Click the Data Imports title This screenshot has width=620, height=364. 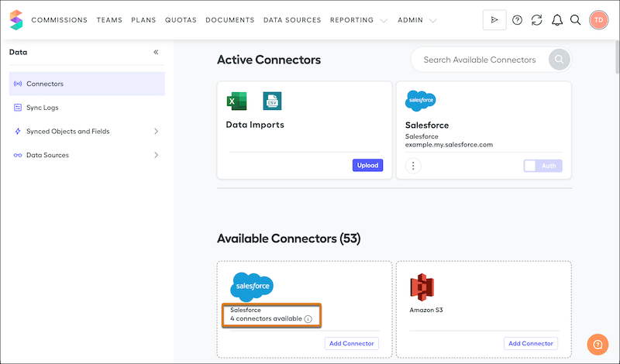[255, 125]
